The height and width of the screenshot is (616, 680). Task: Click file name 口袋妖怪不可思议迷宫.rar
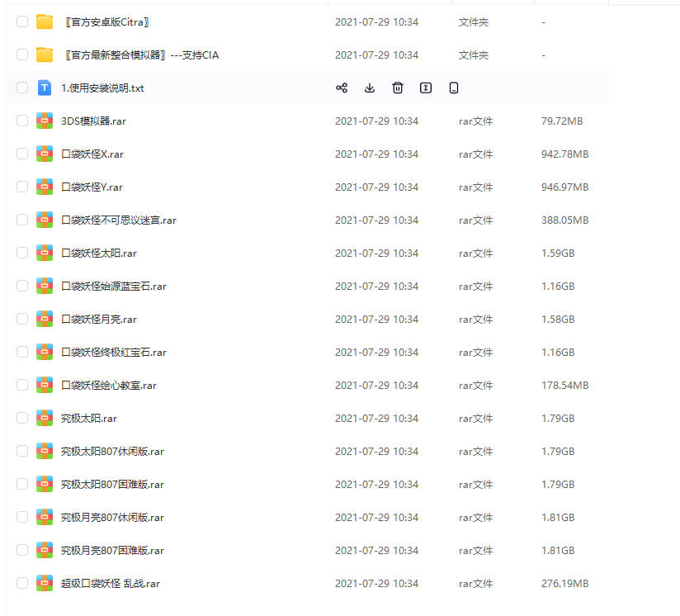click(x=119, y=220)
